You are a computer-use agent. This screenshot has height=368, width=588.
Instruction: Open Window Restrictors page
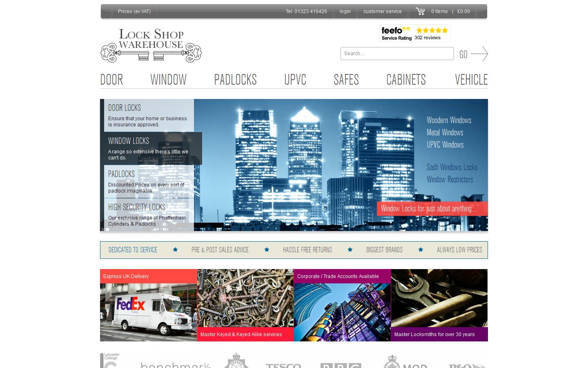450,180
